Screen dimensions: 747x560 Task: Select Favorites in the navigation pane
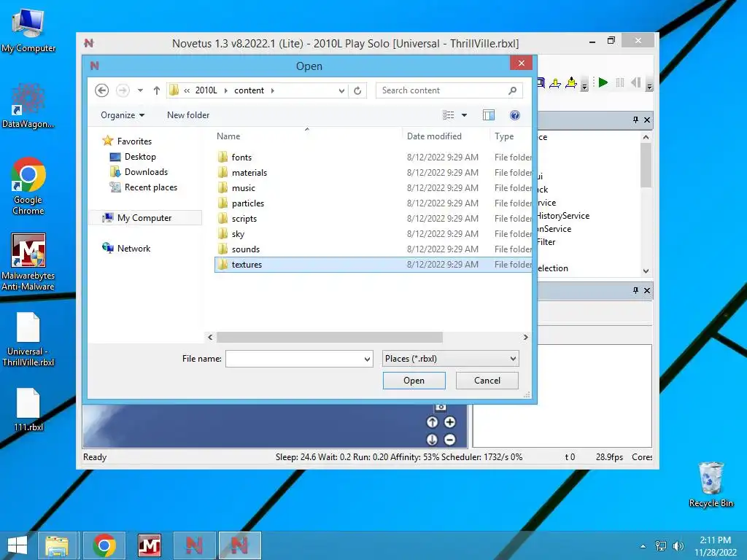(134, 141)
